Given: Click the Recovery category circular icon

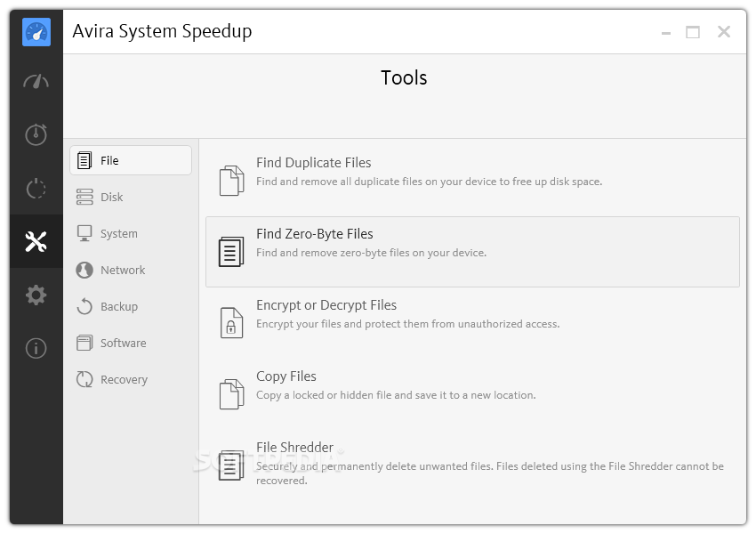Looking at the screenshot, I should (84, 379).
